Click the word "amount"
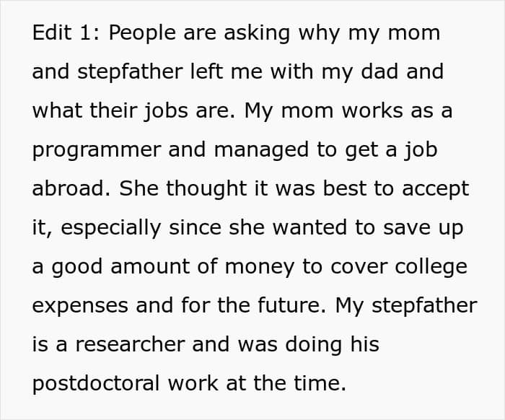Viewport: 505px width, 420px height. tap(150, 267)
